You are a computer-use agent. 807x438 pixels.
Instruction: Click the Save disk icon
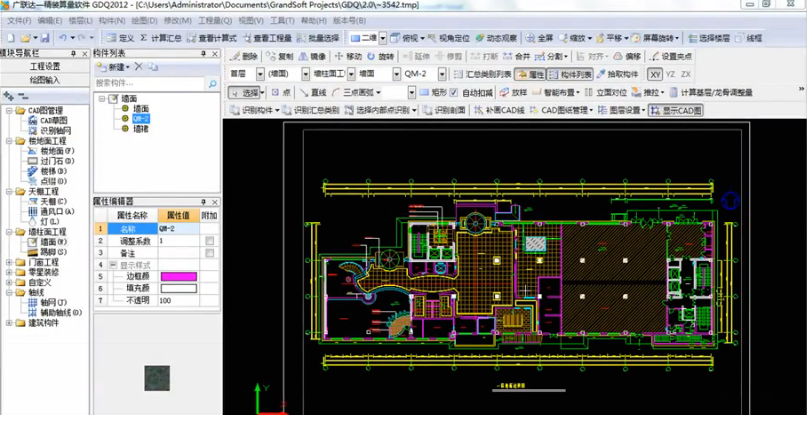click(45, 38)
